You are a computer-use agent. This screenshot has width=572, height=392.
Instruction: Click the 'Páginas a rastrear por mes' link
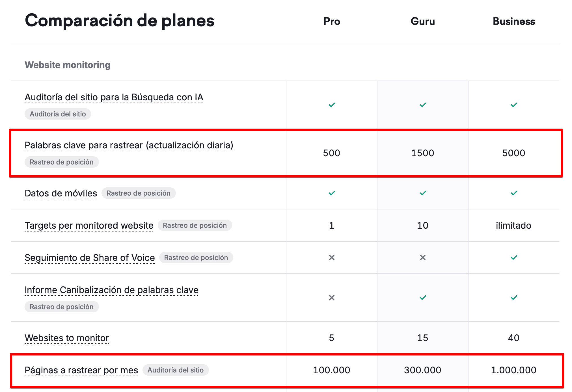pyautogui.click(x=81, y=370)
